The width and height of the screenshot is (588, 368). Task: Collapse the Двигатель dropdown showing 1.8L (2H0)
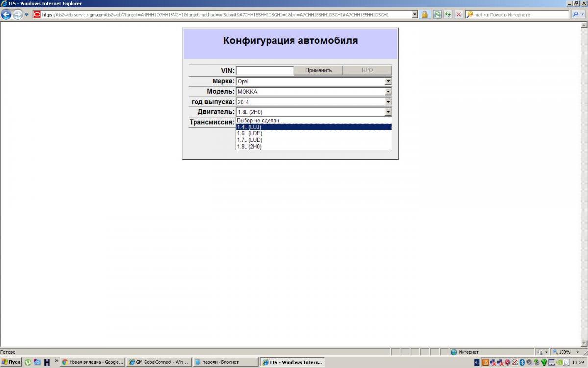pos(314,112)
